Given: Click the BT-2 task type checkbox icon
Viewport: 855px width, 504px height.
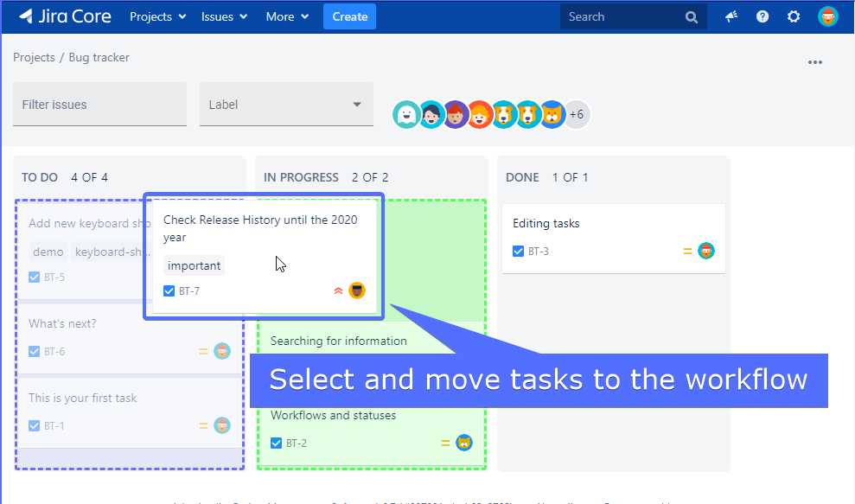Looking at the screenshot, I should pos(277,443).
